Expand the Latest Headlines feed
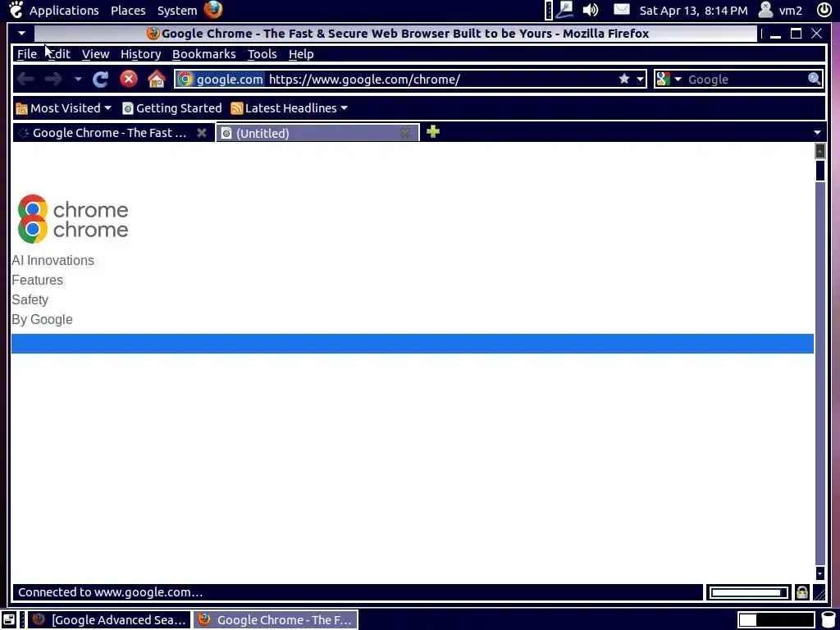The height and width of the screenshot is (630, 840). coord(290,108)
